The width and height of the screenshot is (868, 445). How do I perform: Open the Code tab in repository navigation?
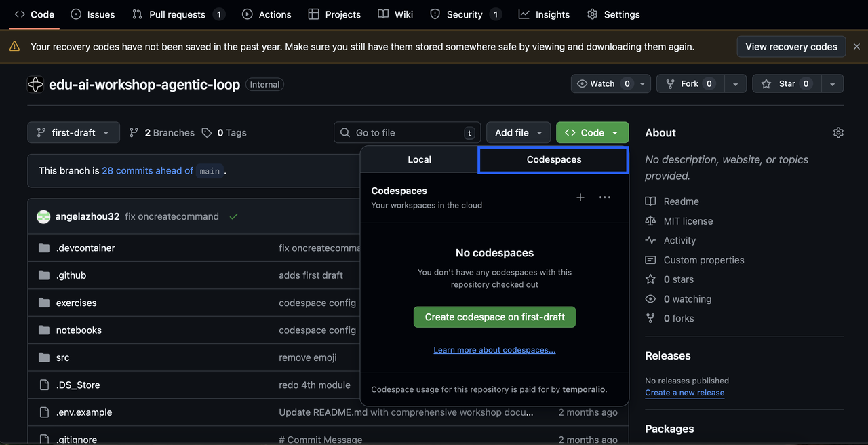click(x=34, y=14)
